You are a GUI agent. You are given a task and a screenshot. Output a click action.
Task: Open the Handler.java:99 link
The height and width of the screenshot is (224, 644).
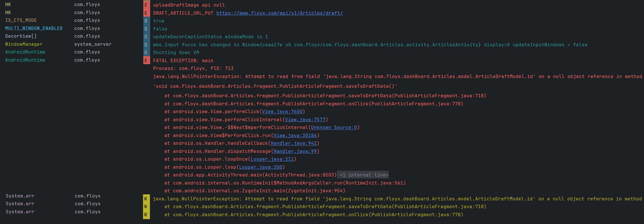click(295, 151)
